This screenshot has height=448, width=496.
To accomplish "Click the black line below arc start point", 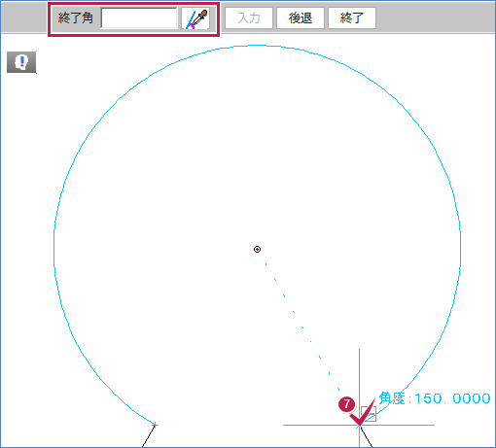I will pos(149,436).
